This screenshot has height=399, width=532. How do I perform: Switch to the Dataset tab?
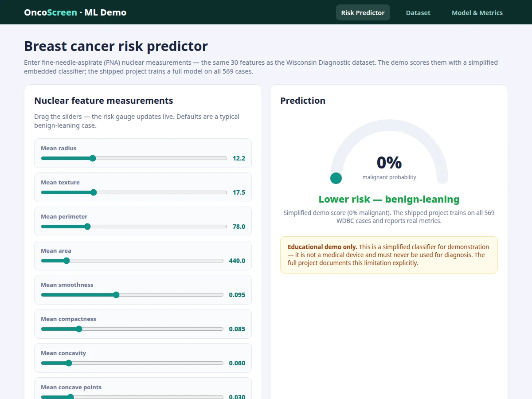(x=418, y=12)
